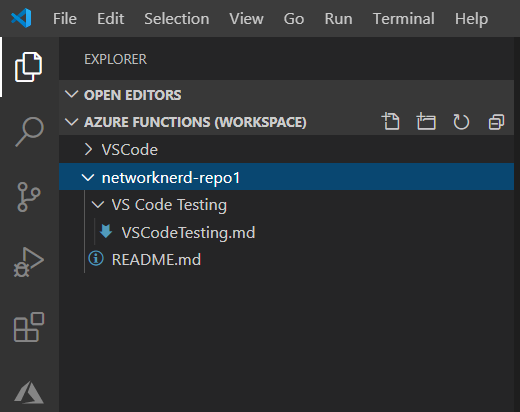Screen dimensions: 520x412
Task: Open the Extensions view
Action: (x=29, y=327)
